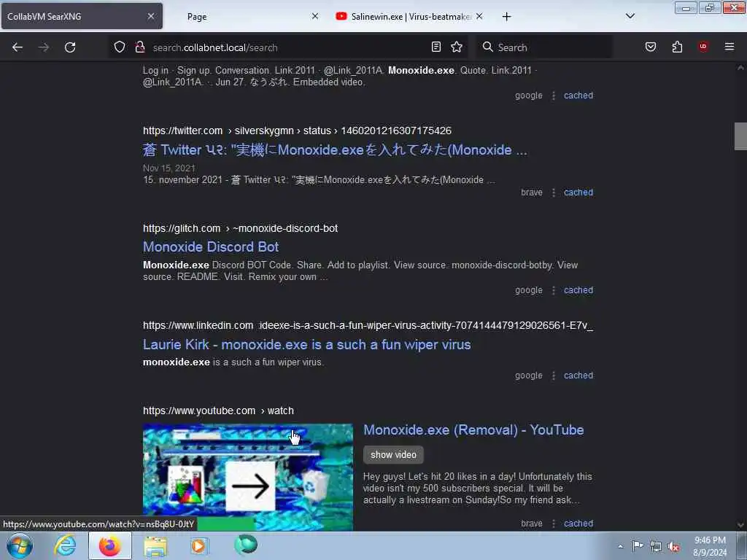Open the green round taskbar application
This screenshot has width=747, height=560.
pos(246,545)
